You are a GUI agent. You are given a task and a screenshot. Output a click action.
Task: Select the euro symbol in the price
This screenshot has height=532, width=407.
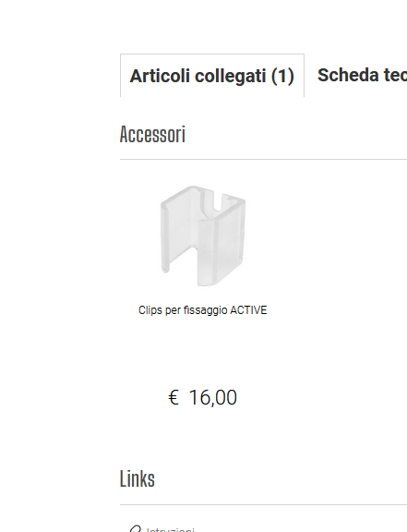[x=174, y=398]
